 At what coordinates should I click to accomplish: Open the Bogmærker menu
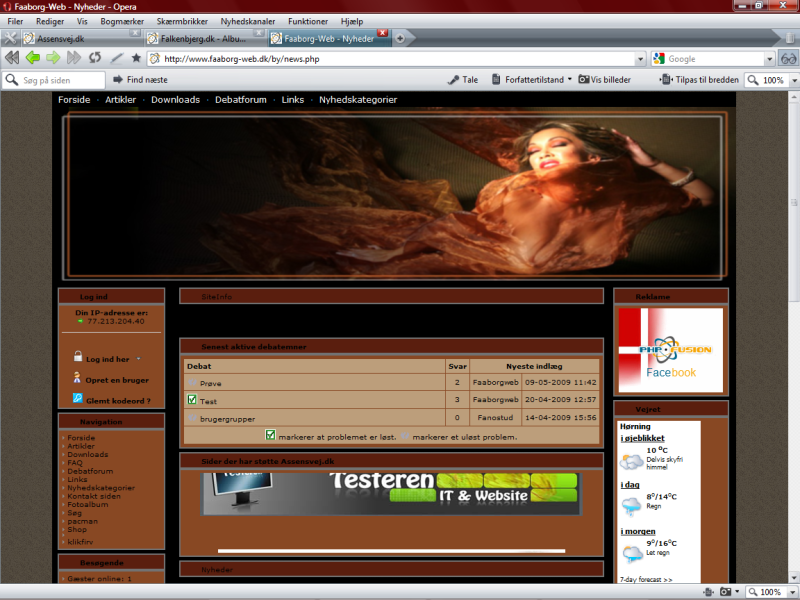coord(121,20)
